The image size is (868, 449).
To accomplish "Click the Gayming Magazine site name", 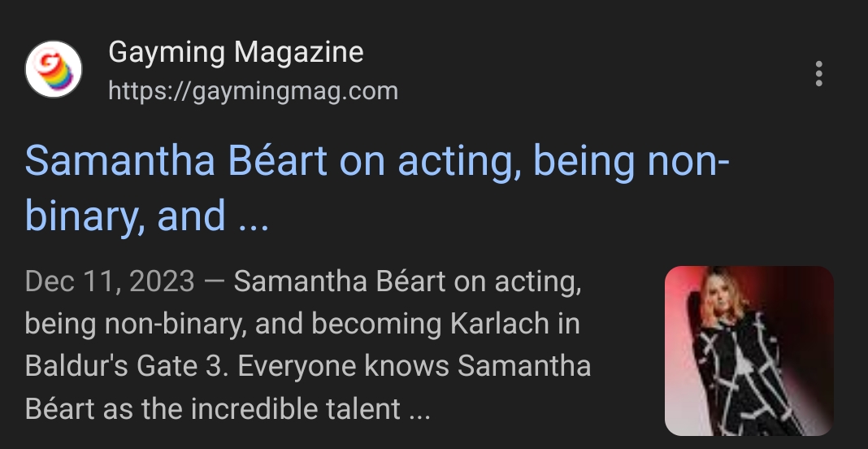I will pyautogui.click(x=236, y=53).
